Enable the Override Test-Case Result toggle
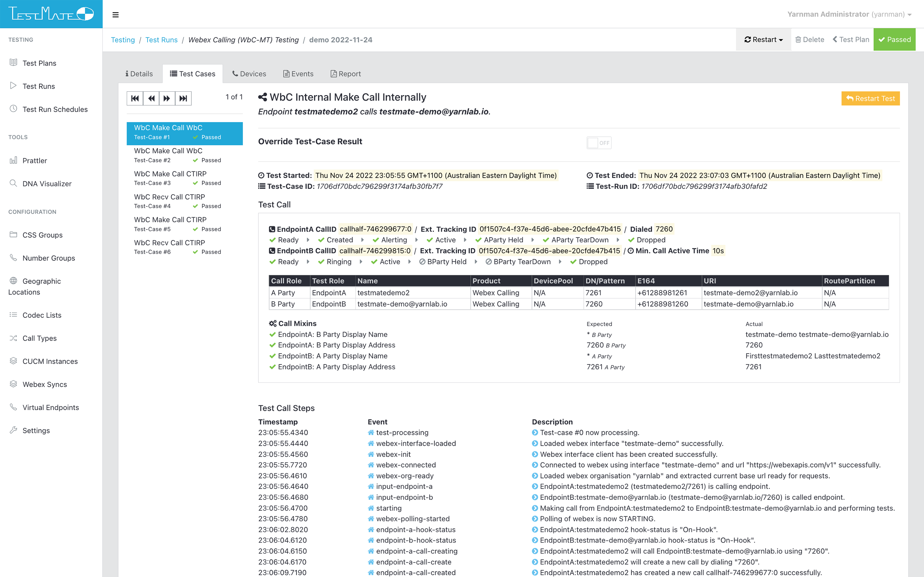The width and height of the screenshot is (924, 577). [599, 143]
